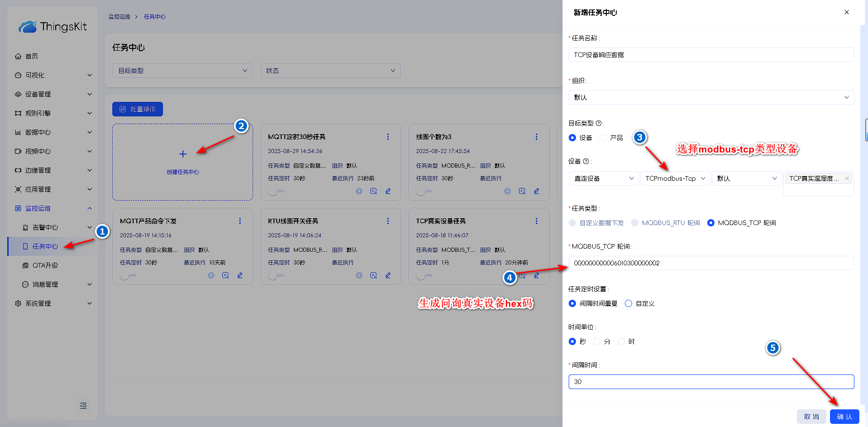This screenshot has width=868, height=427.
Task: Click edit pencil icon on MQTT定时30秒任务 card
Action: (x=388, y=191)
